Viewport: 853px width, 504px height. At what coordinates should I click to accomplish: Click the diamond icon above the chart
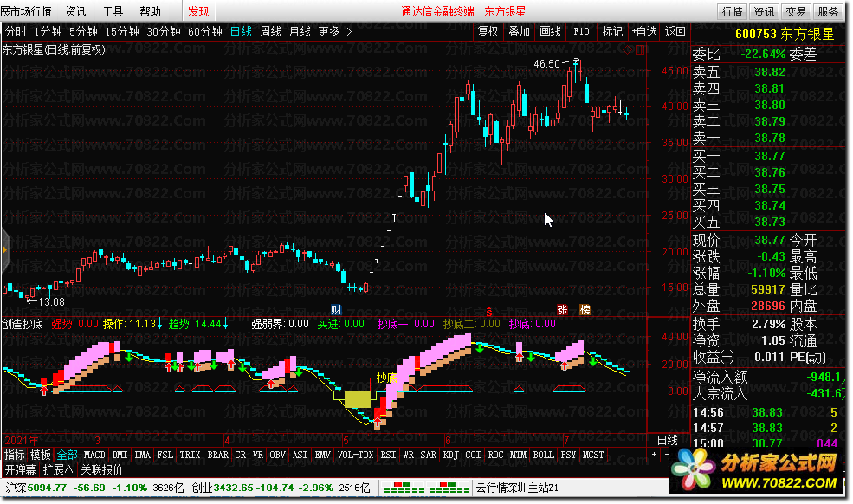coord(628,49)
